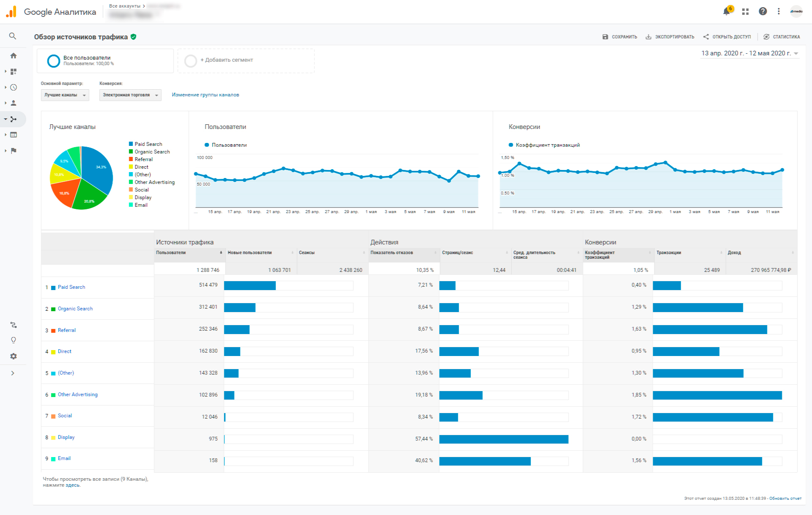Click Открыть доступ share button

(x=727, y=37)
